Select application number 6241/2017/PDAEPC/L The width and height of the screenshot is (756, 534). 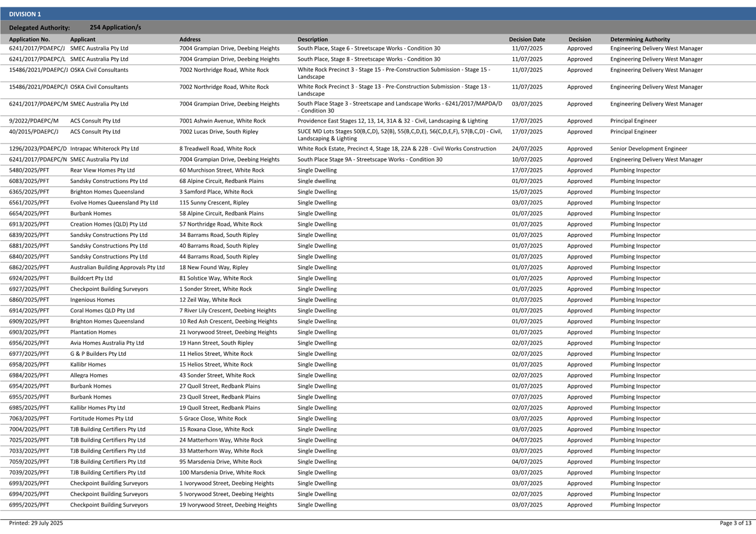(37, 59)
